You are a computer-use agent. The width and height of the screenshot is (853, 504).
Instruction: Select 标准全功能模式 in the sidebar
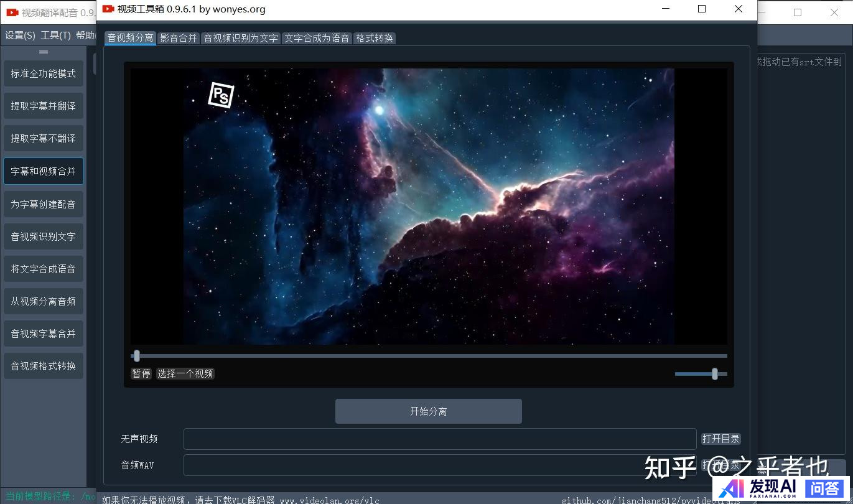[x=44, y=73]
